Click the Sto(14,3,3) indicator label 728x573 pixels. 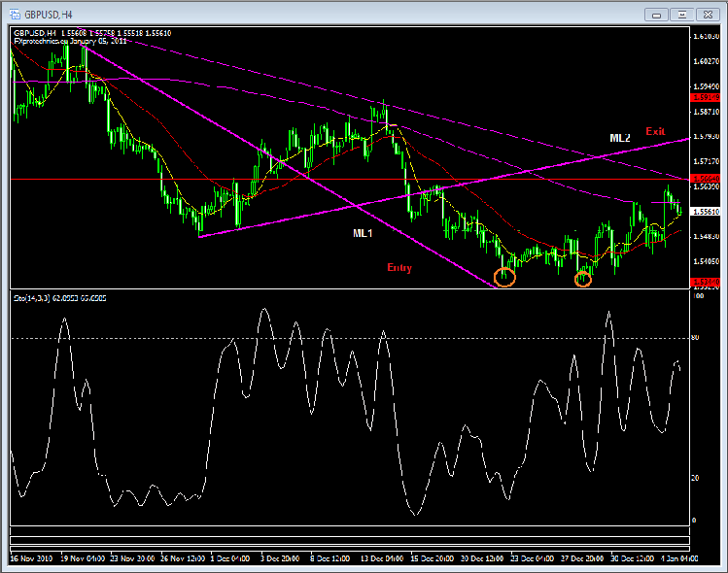60,298
